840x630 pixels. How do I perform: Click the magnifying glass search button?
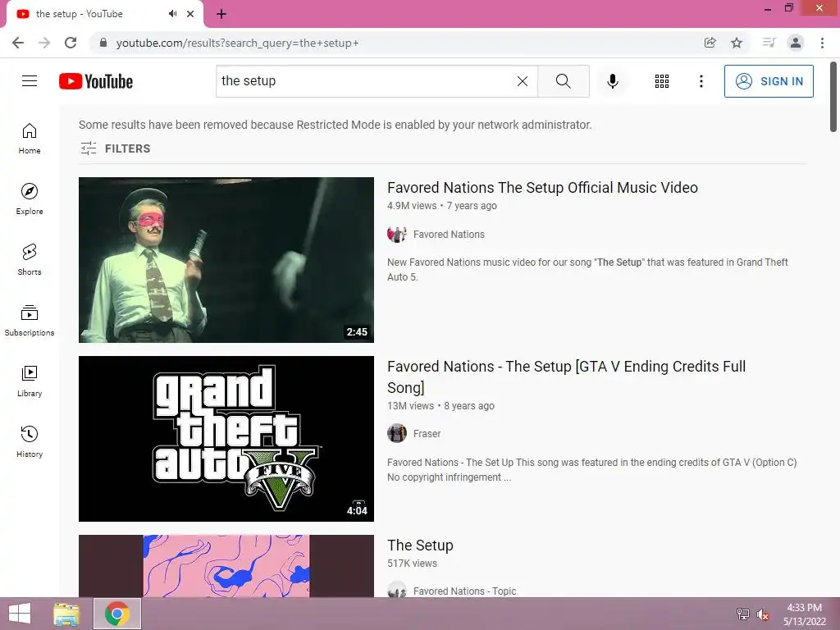tap(563, 81)
